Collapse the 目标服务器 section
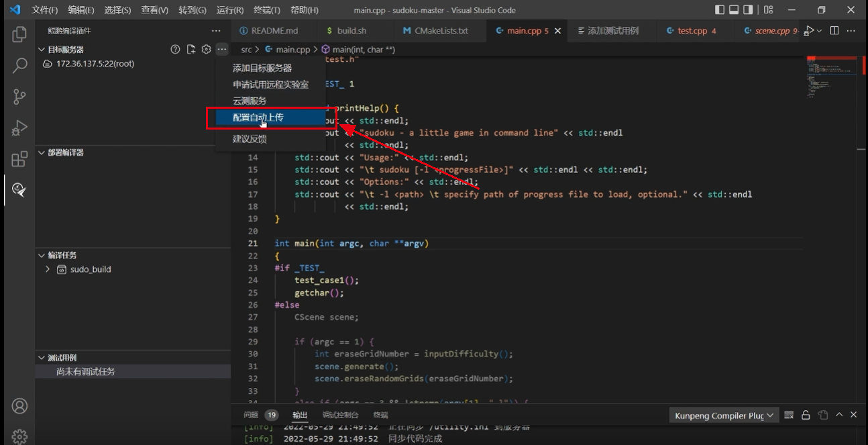Screen dimensions: 868x445 (x=42, y=50)
